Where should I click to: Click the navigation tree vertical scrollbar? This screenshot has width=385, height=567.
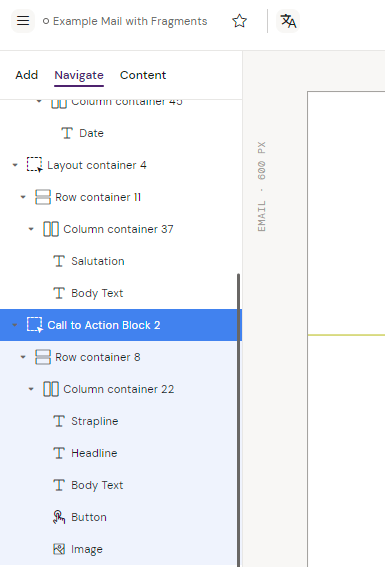(x=238, y=419)
